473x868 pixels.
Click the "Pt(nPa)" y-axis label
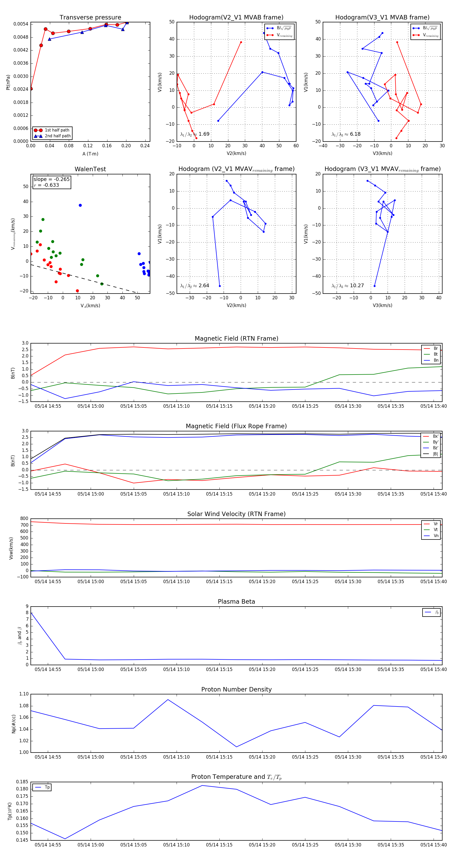[8, 82]
